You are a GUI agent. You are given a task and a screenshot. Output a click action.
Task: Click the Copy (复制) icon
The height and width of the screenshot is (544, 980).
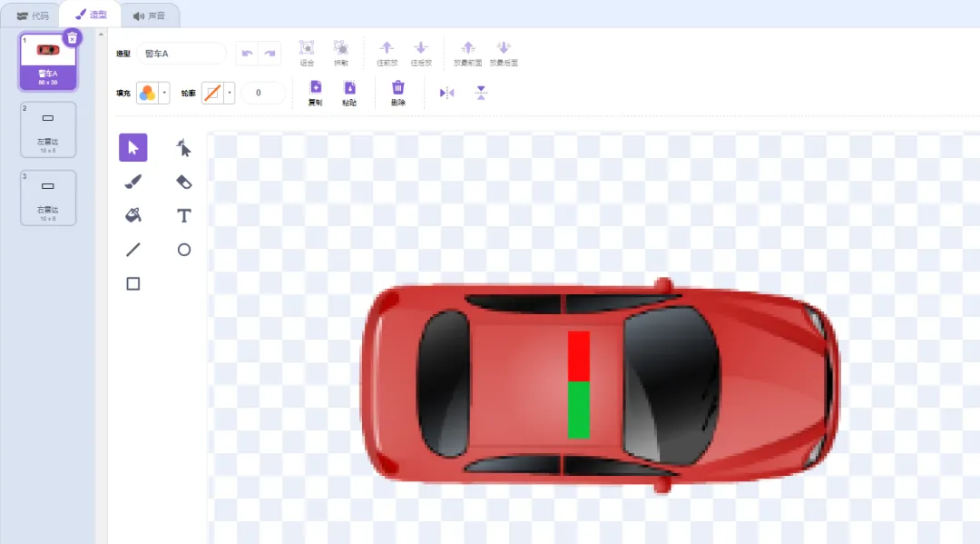click(x=316, y=88)
